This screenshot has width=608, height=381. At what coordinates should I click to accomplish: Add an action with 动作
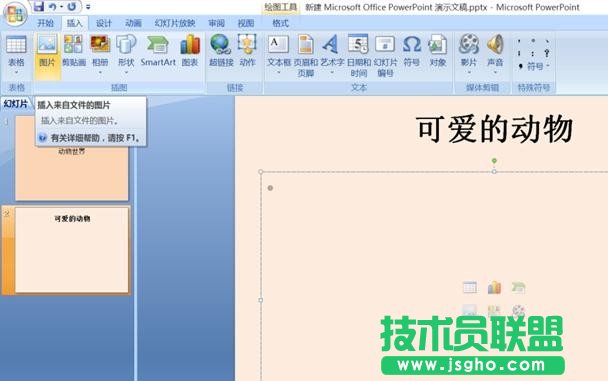pyautogui.click(x=247, y=50)
